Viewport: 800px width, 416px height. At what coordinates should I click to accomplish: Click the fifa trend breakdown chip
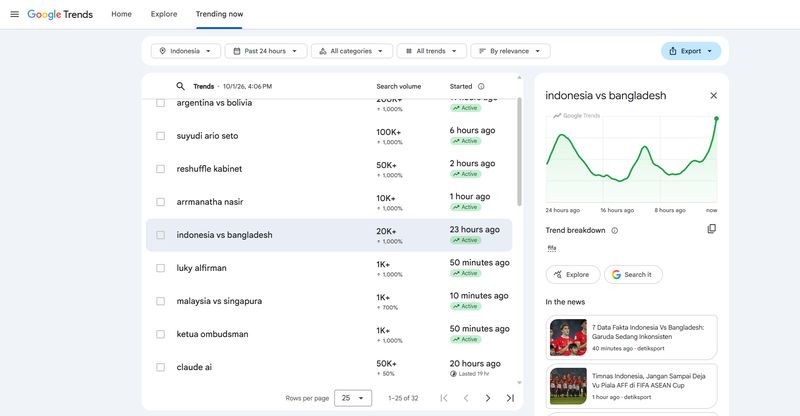pos(552,248)
